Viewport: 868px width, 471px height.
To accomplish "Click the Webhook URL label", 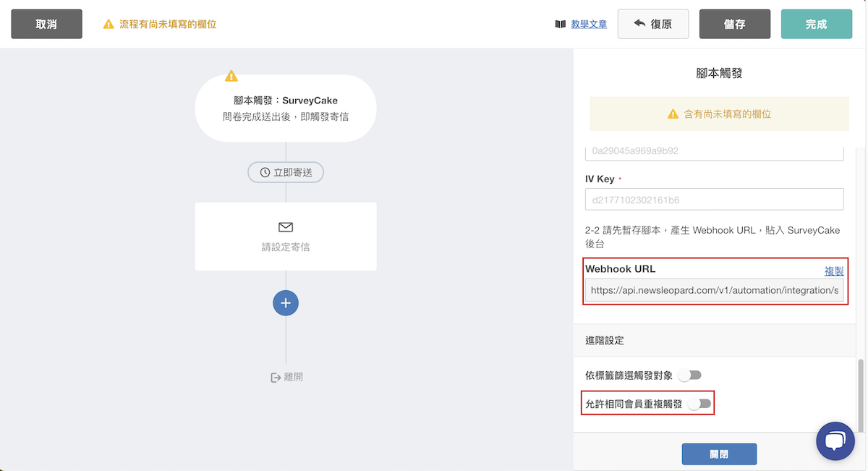I will click(x=621, y=269).
